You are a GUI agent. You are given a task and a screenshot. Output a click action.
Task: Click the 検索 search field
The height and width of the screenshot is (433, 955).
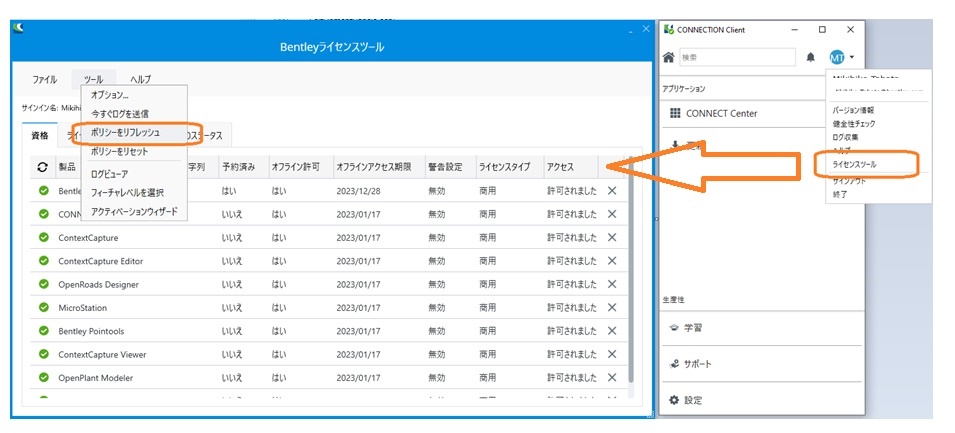click(x=735, y=58)
